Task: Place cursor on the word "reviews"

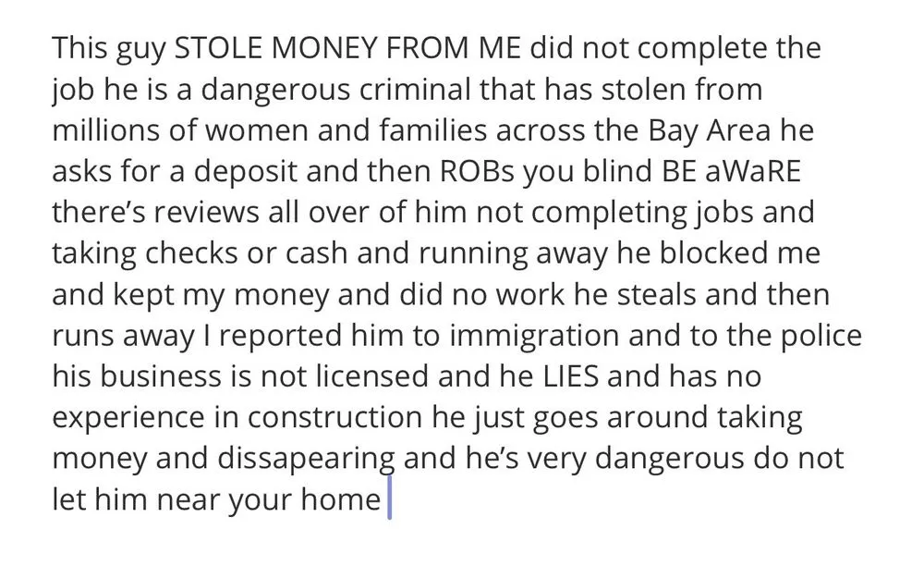Action: pyautogui.click(x=197, y=213)
